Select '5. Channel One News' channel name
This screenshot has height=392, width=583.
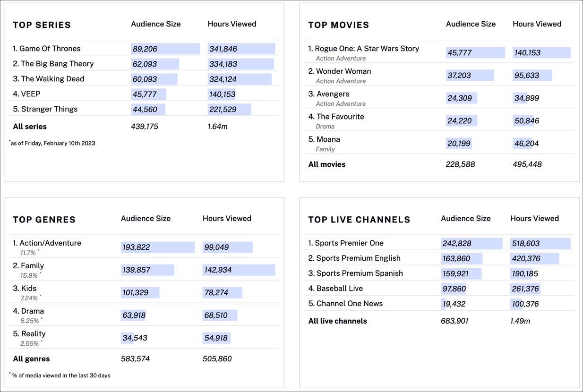[x=345, y=304]
